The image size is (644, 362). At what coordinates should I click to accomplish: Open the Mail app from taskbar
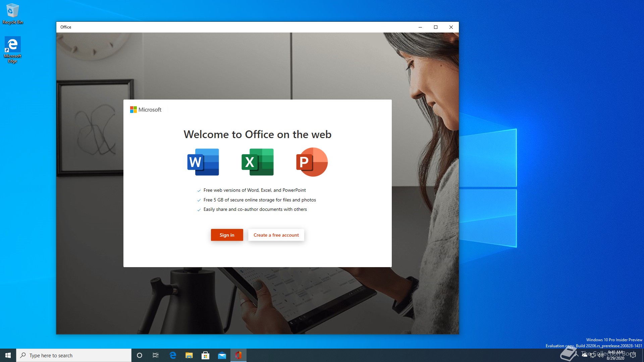tap(222, 355)
